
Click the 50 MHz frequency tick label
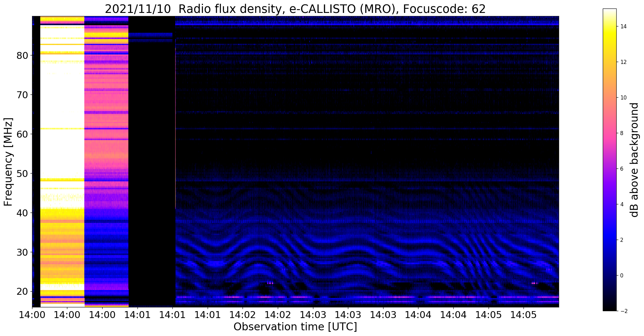click(23, 174)
